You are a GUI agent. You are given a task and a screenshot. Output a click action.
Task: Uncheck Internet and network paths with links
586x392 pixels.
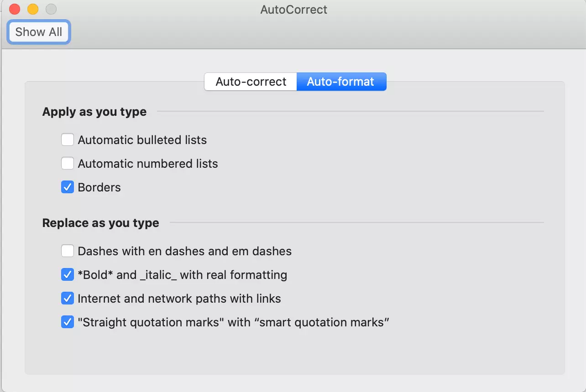(x=68, y=298)
